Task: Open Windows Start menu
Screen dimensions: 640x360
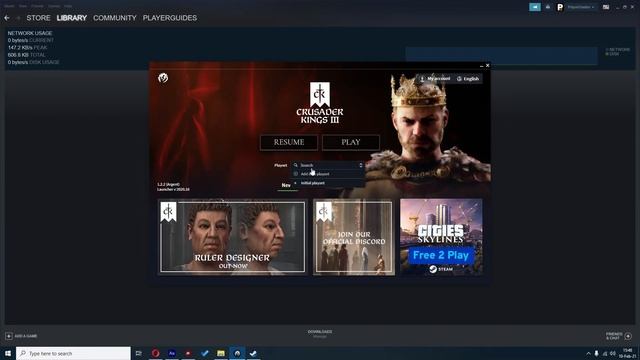Action: coord(8,353)
